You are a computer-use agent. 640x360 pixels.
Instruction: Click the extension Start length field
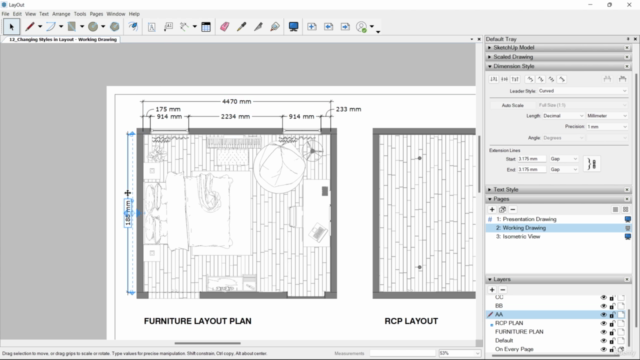(532, 159)
